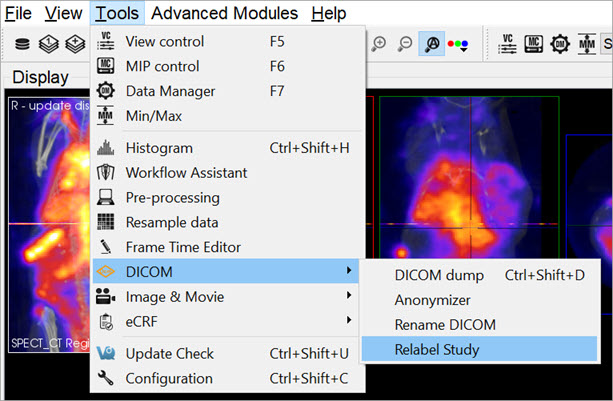
Task: Click the MC toolbar button at top right
Action: click(533, 44)
